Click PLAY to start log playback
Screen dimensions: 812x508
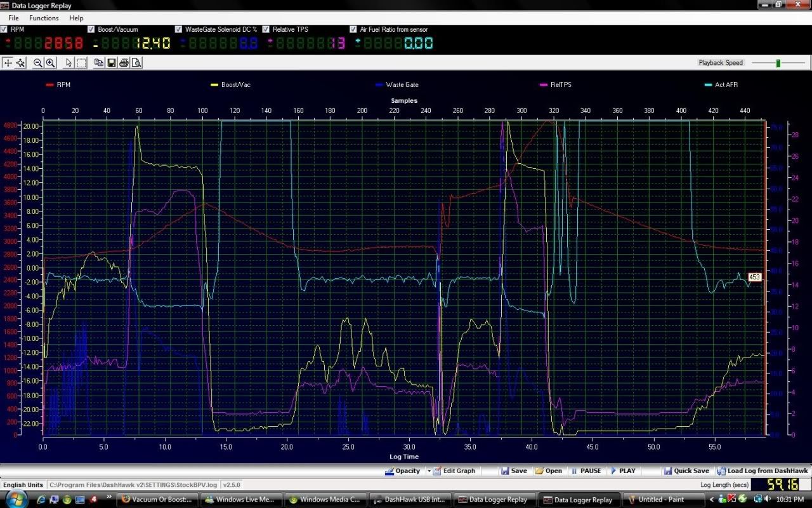pyautogui.click(x=623, y=471)
